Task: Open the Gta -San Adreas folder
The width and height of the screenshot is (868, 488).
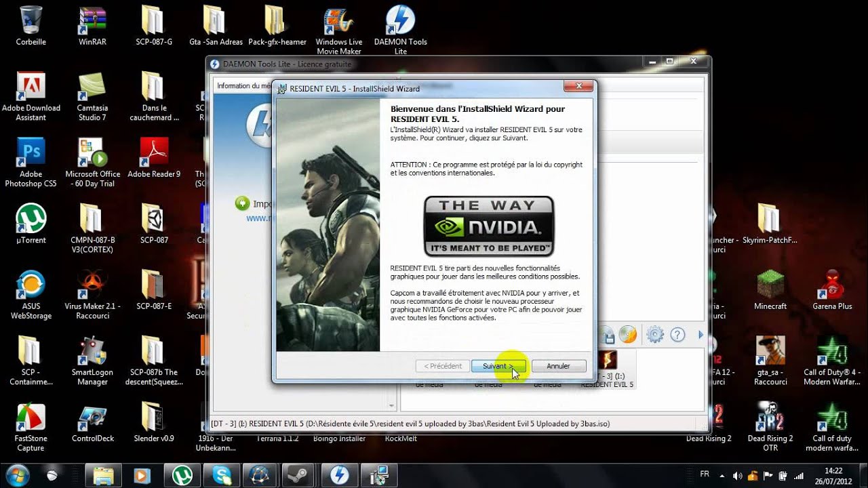Action: [216, 26]
